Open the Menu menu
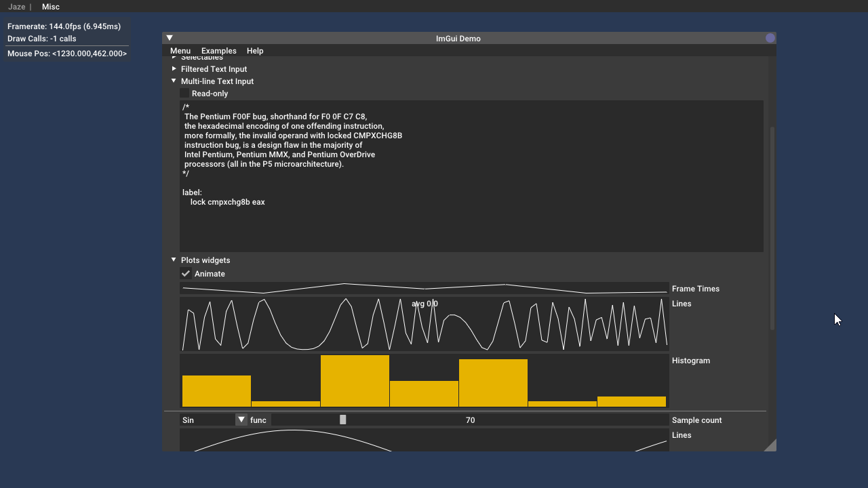This screenshot has width=868, height=488. pyautogui.click(x=180, y=51)
